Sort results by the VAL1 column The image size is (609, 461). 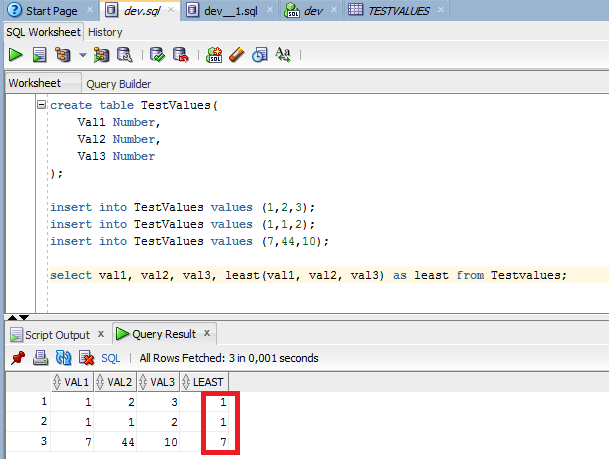point(72,381)
